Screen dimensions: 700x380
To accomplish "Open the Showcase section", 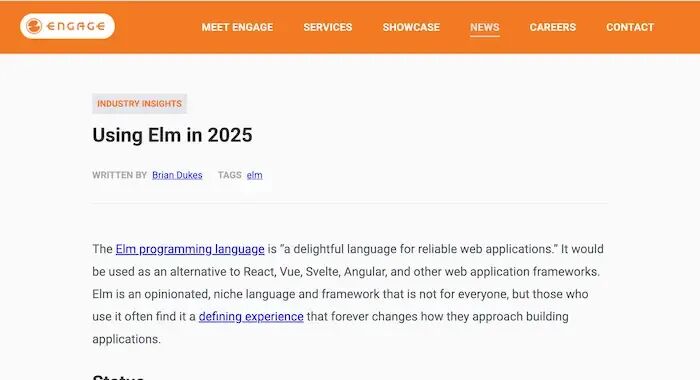I will (411, 27).
